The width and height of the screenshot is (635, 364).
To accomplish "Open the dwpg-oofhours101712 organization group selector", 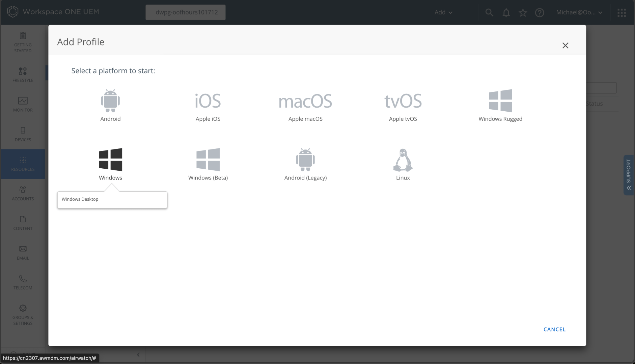I will [186, 12].
